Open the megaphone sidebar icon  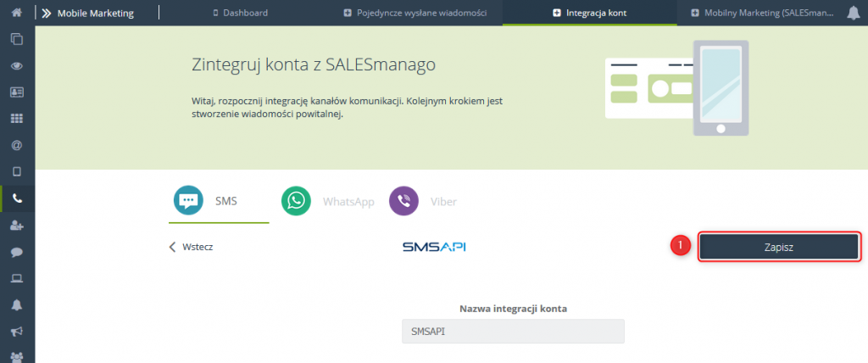point(17,332)
